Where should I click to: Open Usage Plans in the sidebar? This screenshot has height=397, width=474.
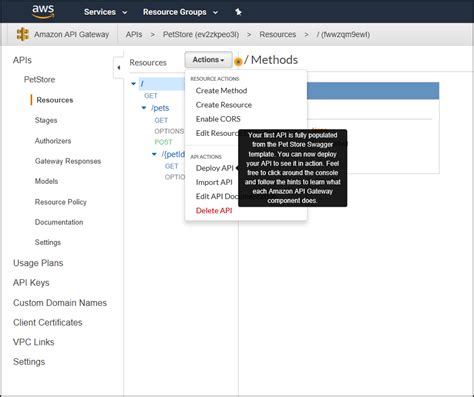[x=38, y=263]
